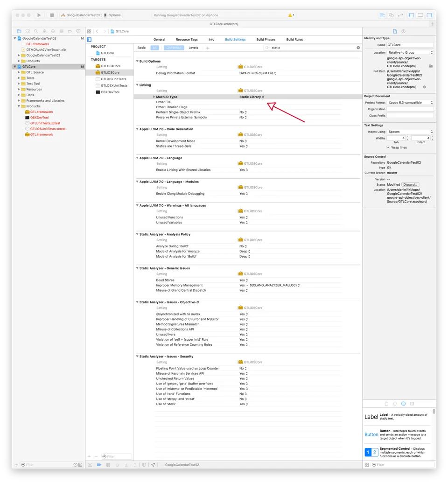
Task: Click the Tab width stepper
Action: [407, 138]
